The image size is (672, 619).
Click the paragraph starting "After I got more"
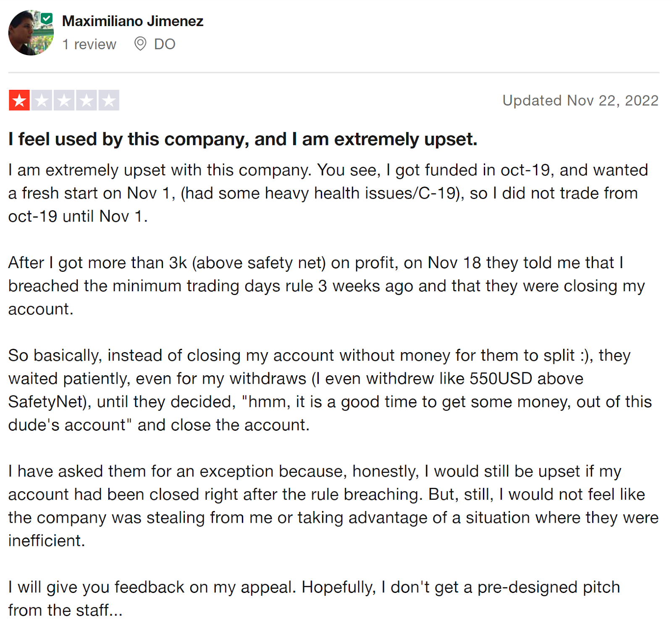tap(326, 286)
